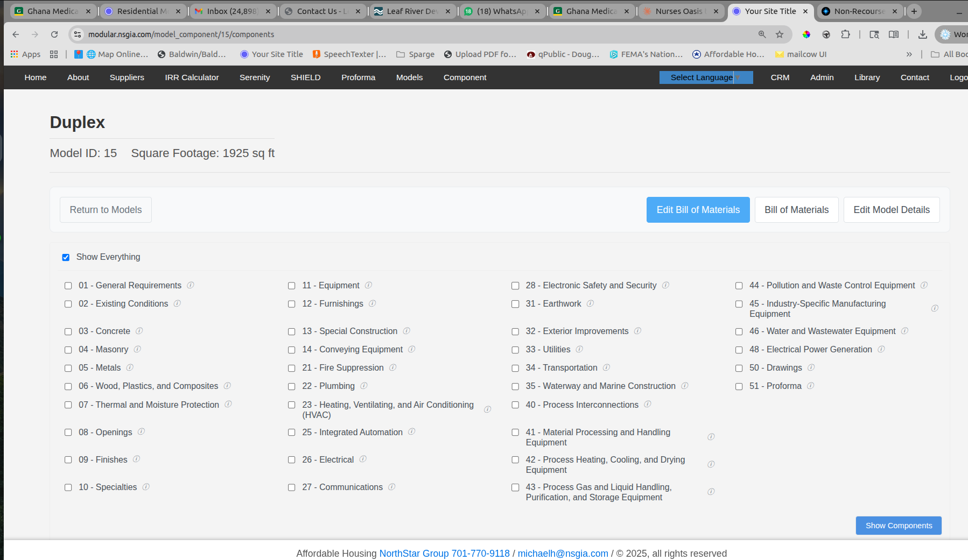Click the Apps grid shortcut in bookmarks bar

click(25, 54)
